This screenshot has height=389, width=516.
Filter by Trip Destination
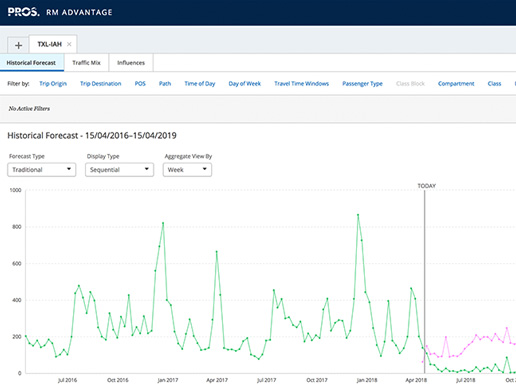(101, 84)
